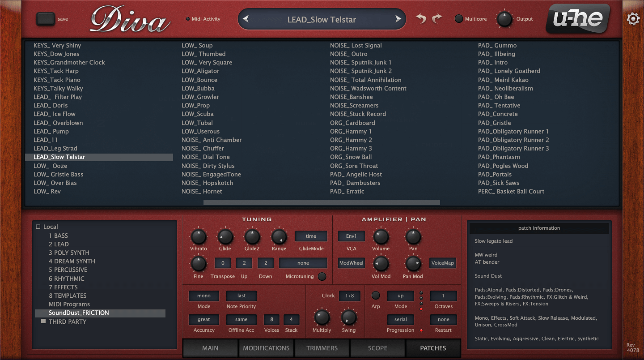Switch to the PATCHES tab

click(x=433, y=348)
